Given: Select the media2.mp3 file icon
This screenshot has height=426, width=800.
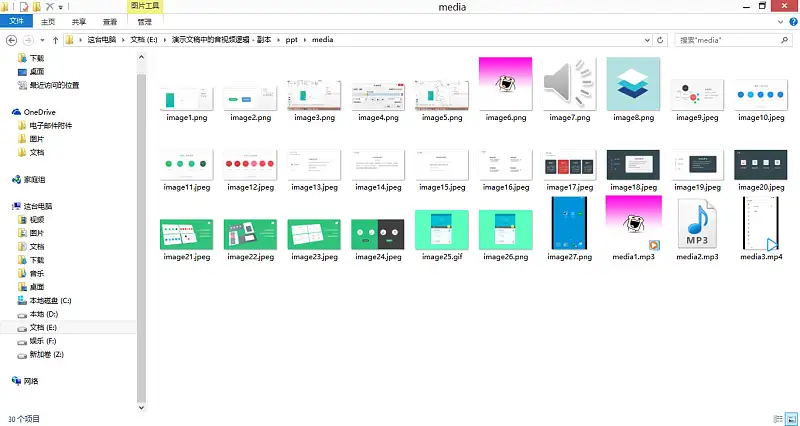Looking at the screenshot, I should click(x=697, y=224).
